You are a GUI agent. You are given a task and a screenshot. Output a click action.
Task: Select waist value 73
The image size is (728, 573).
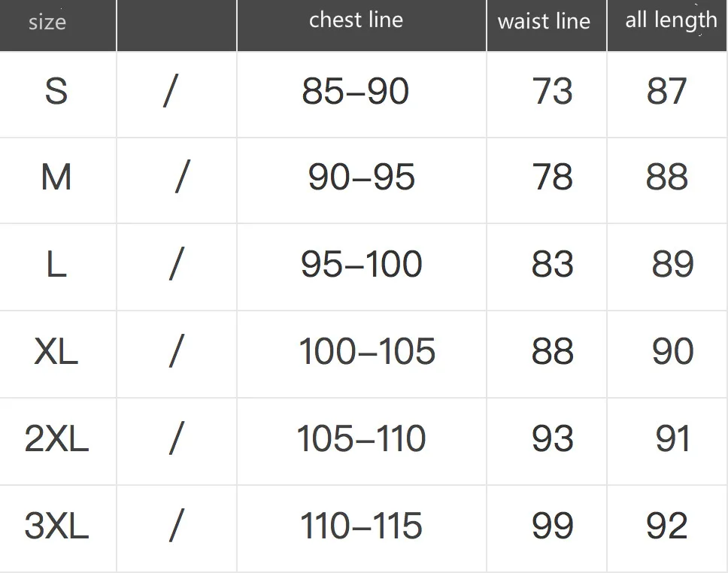click(552, 92)
